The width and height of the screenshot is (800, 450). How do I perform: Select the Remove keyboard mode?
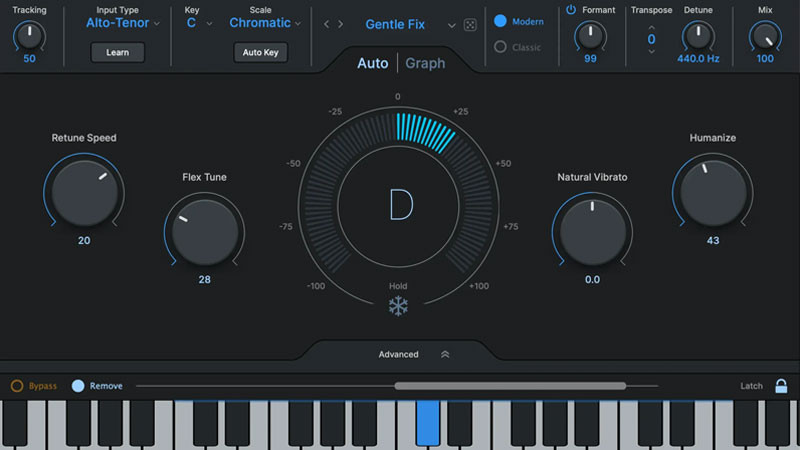pos(78,386)
